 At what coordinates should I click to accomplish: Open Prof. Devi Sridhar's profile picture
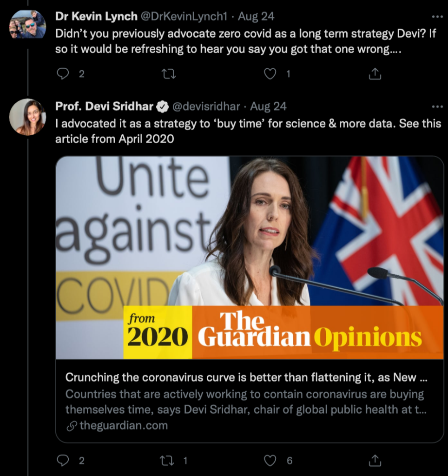[x=27, y=117]
